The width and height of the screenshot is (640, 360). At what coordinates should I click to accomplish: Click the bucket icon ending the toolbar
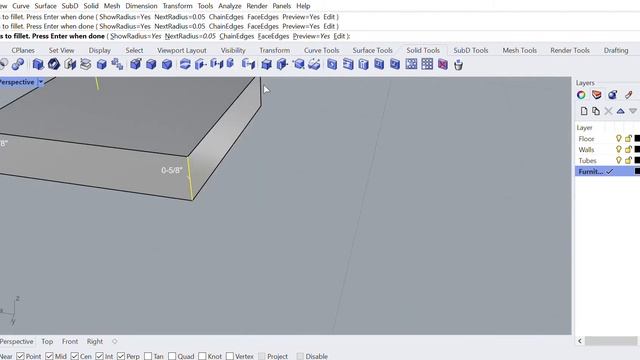(458, 64)
